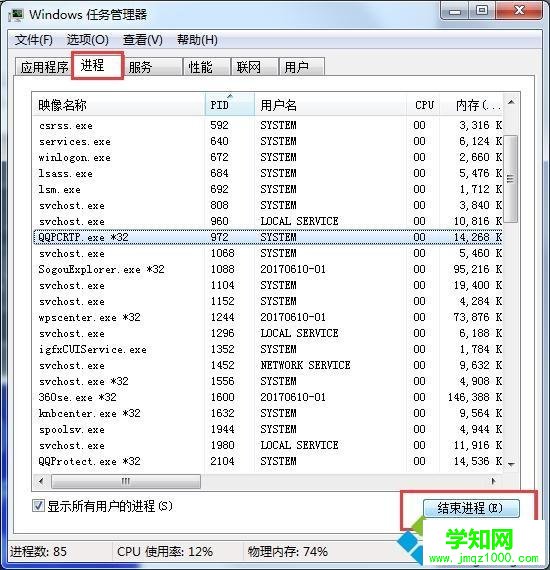Click memory value 73,876 K
550x570 pixels.
(x=478, y=317)
